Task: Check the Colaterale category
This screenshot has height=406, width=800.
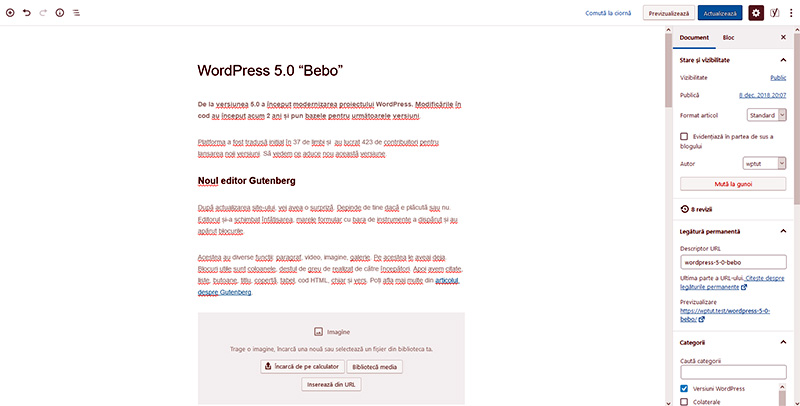Action: (x=684, y=402)
